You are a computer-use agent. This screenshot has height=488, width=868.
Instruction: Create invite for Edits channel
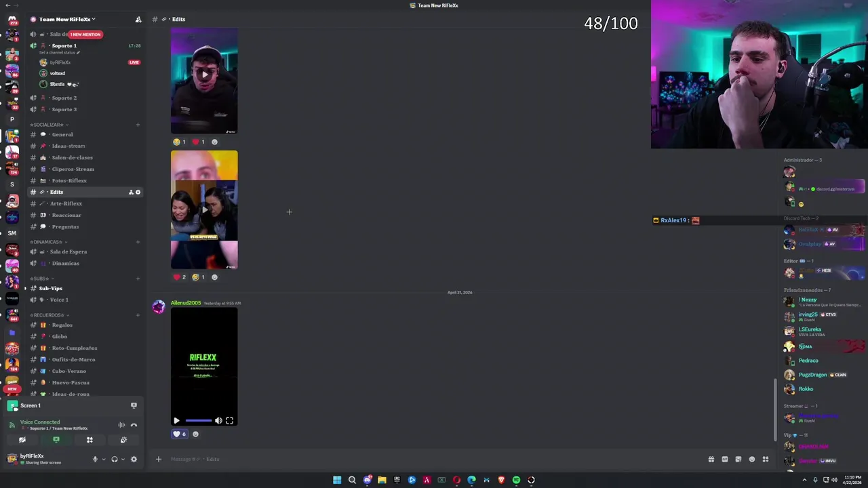tap(131, 192)
